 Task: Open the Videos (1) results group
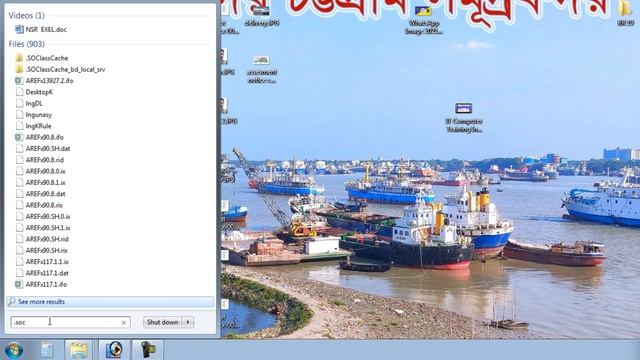(x=27, y=16)
